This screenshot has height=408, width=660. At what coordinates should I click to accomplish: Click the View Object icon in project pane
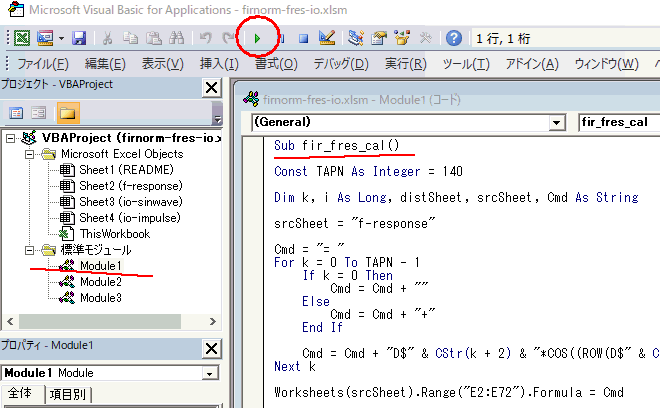click(38, 113)
